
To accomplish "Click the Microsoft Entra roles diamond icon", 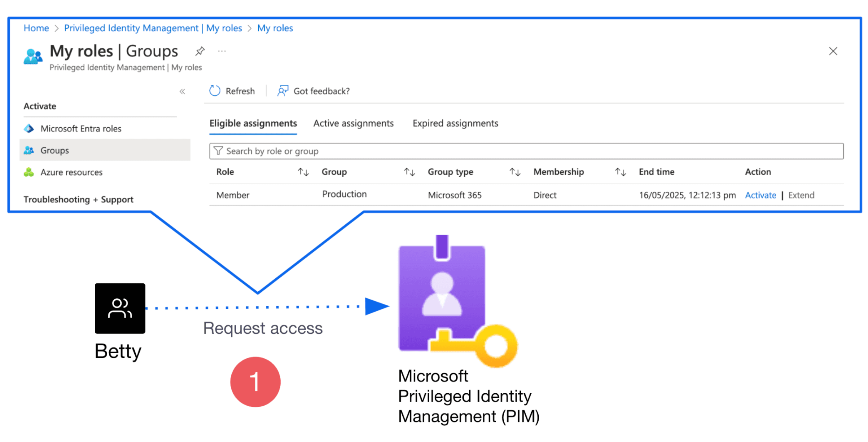I will [x=29, y=128].
